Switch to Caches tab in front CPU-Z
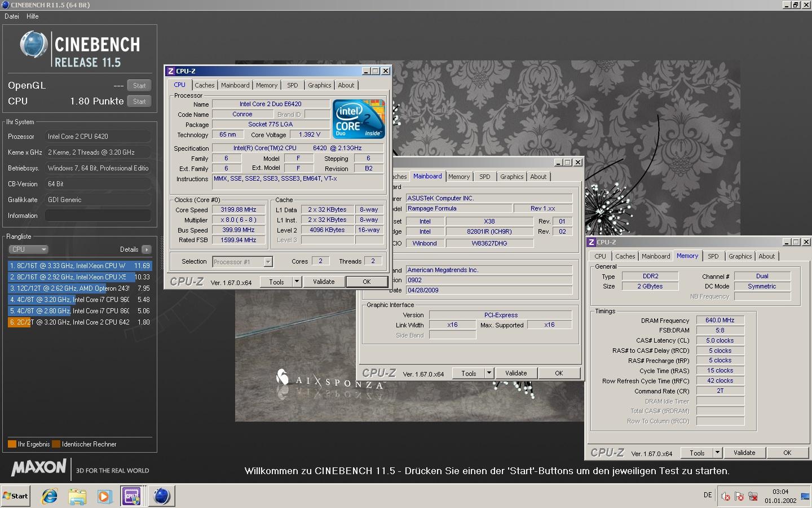 (x=205, y=85)
